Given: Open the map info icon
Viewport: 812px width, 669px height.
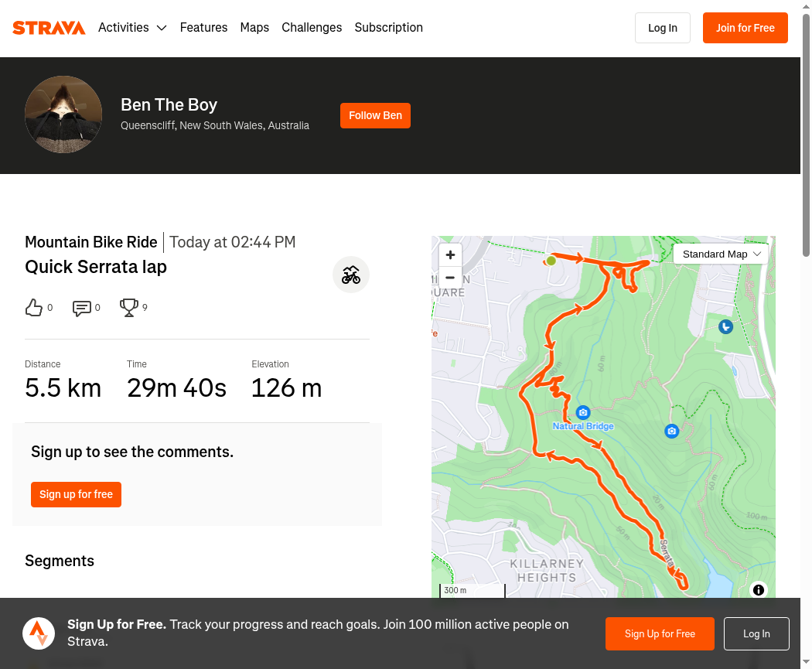Looking at the screenshot, I should coord(758,590).
